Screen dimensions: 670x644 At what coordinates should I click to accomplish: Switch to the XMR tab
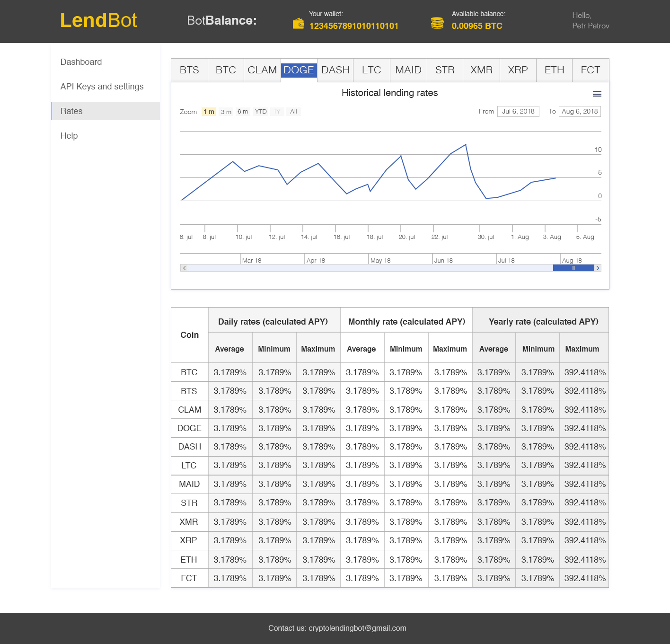481,70
